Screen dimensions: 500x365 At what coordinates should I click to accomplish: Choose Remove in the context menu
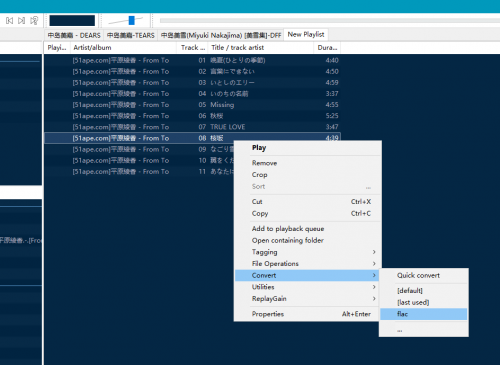pos(308,163)
